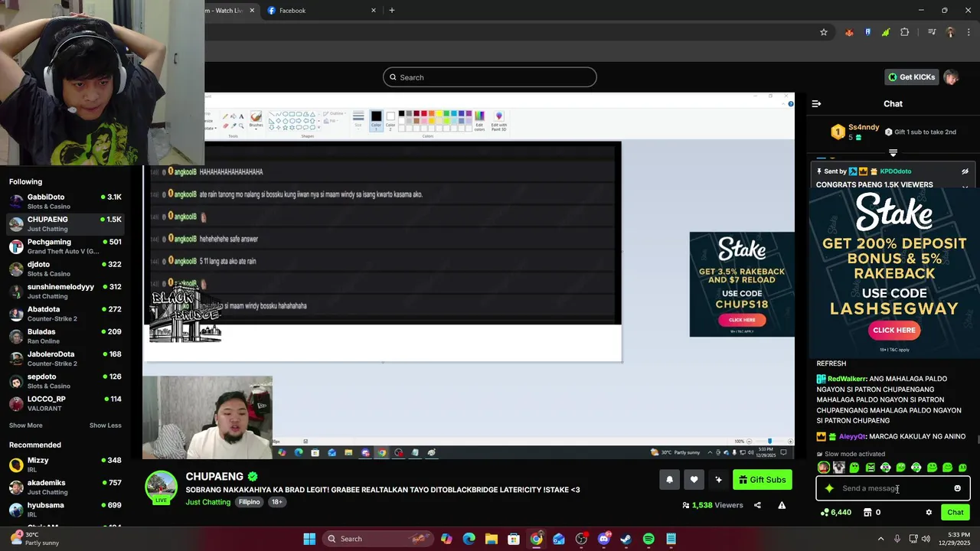Open File Explorer from taskbar
980x551 pixels.
pyautogui.click(x=492, y=539)
